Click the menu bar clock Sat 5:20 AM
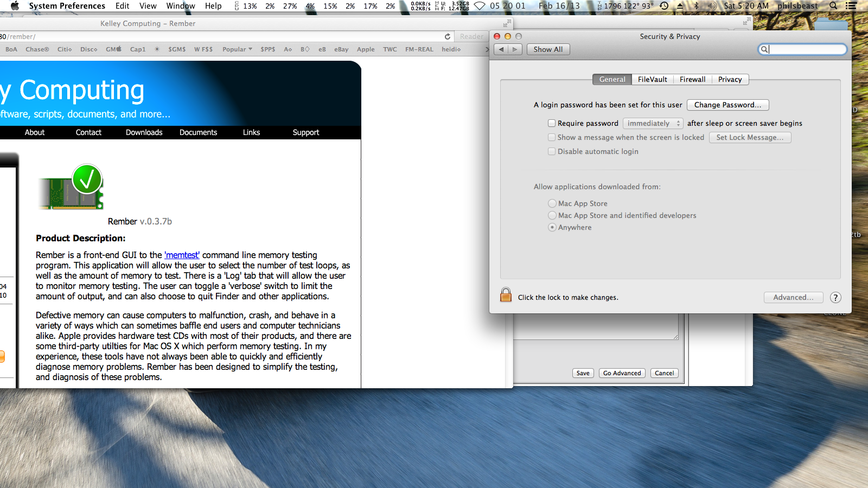 [x=746, y=5]
